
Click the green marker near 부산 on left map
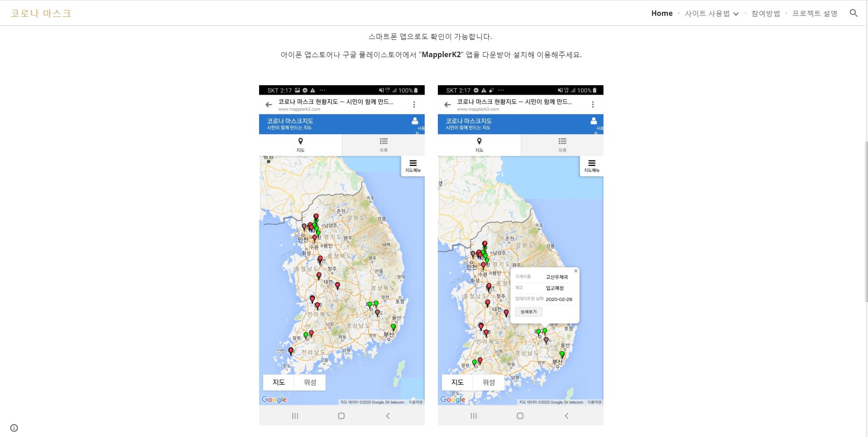point(393,327)
